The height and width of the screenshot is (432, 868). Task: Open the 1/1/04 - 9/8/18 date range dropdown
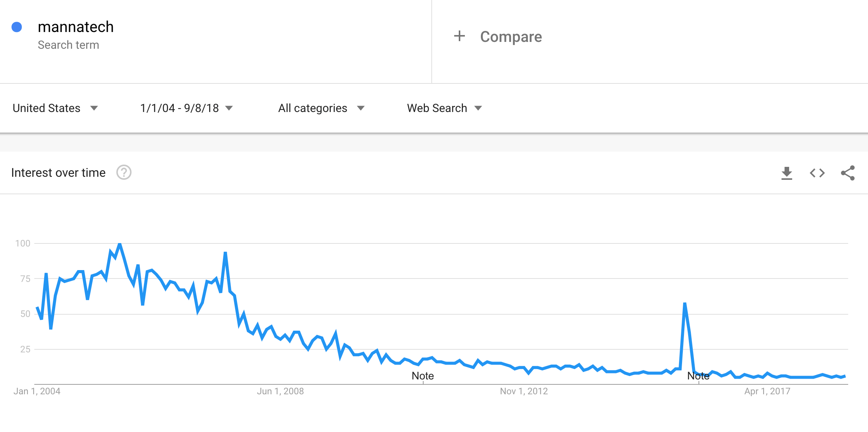click(186, 108)
